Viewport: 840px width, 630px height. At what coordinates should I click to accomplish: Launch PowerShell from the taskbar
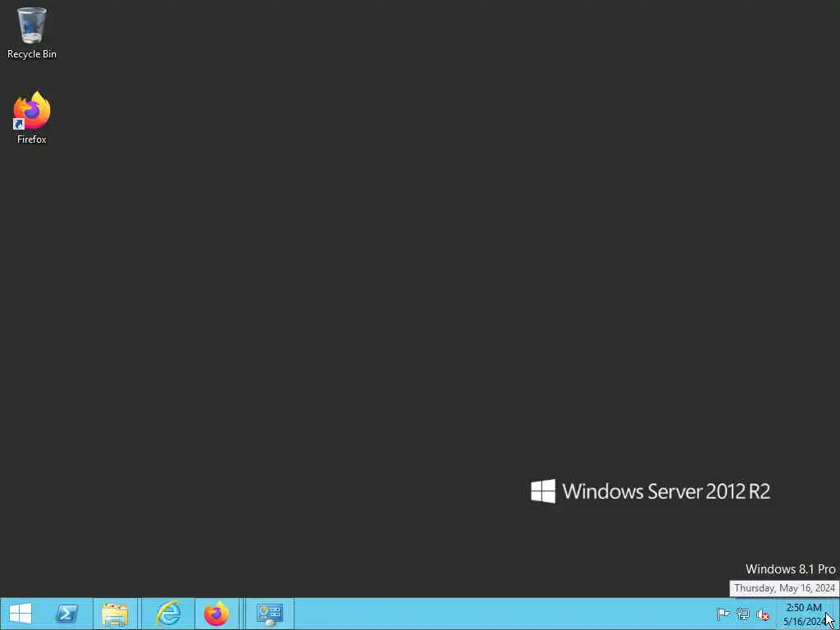pyautogui.click(x=67, y=614)
